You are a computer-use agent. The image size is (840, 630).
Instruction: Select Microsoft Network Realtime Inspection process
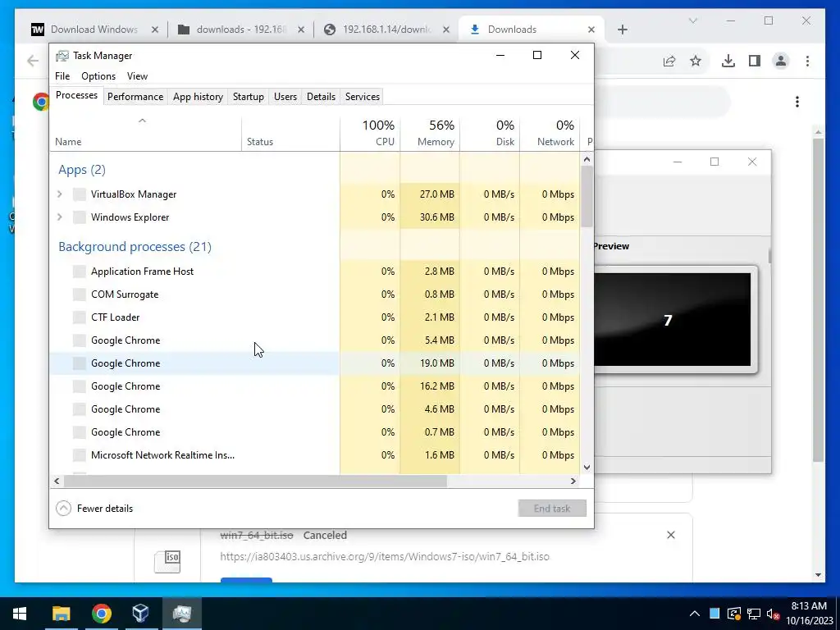tap(314, 455)
